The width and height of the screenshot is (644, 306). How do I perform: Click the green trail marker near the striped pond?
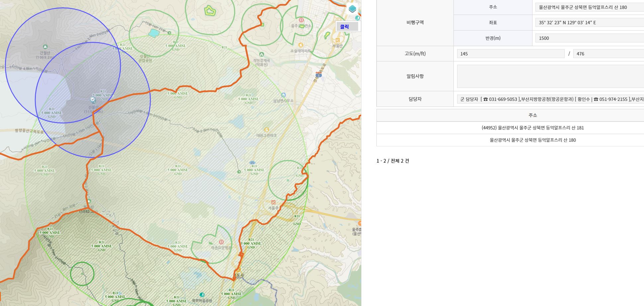(x=169, y=33)
